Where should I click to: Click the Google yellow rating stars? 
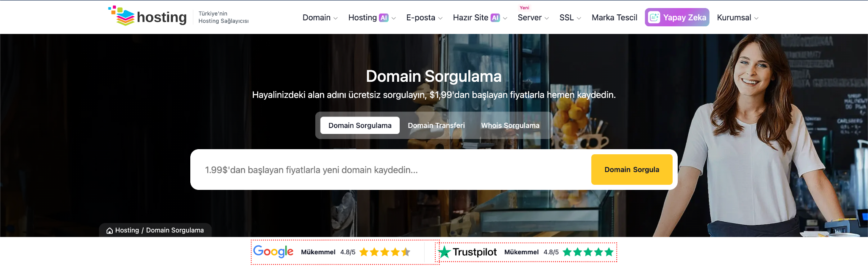(384, 252)
